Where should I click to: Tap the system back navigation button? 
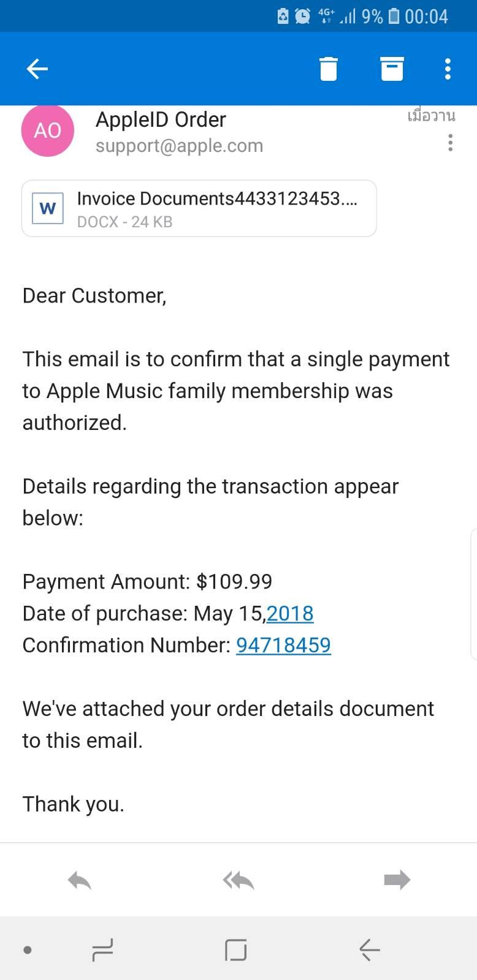point(370,950)
